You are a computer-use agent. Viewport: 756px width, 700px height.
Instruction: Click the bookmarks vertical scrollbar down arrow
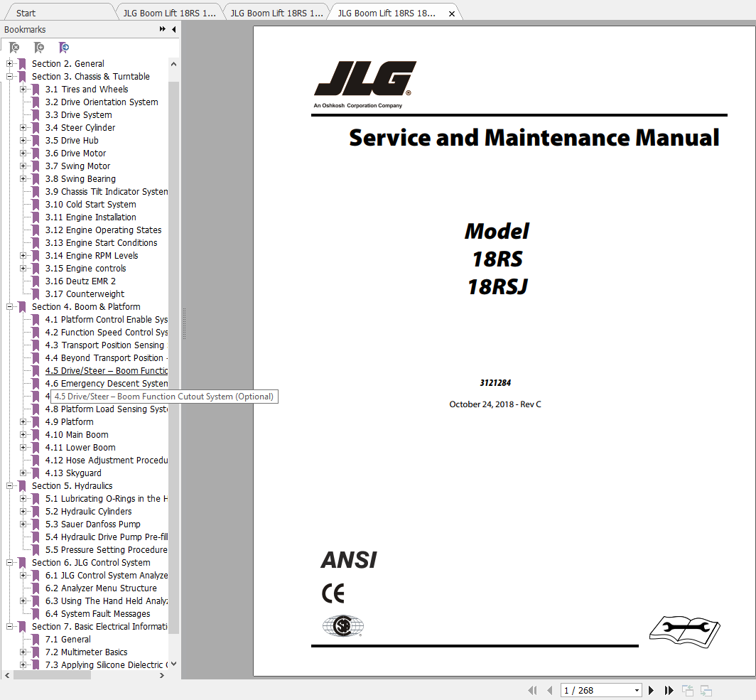(173, 664)
